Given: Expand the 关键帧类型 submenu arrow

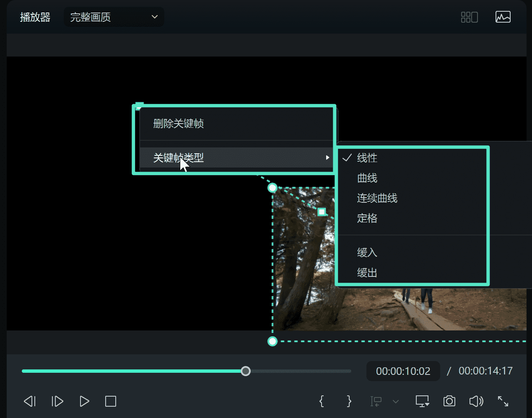Looking at the screenshot, I should 327,157.
